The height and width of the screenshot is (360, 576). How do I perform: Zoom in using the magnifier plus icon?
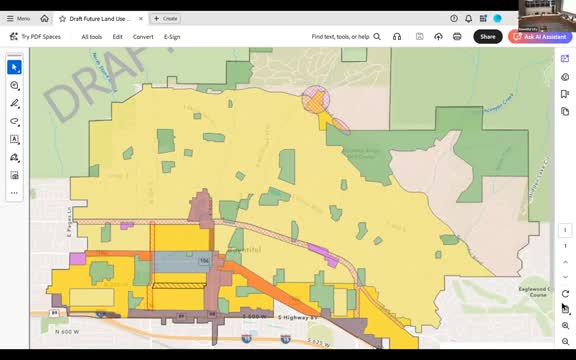565,325
